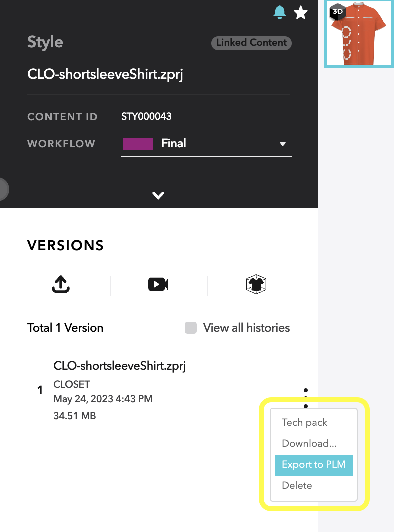This screenshot has width=394, height=532.
Task: Click the Linked Content badge
Action: pyautogui.click(x=251, y=43)
